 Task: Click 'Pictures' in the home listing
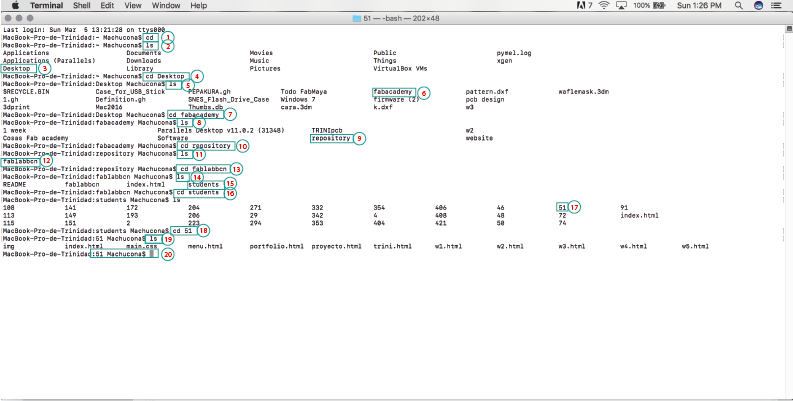(265, 69)
